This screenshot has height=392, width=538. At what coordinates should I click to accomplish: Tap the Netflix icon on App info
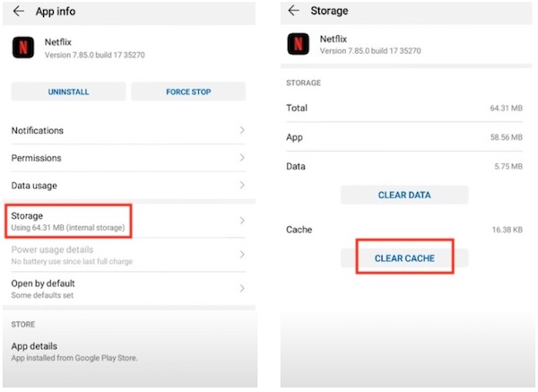pyautogui.click(x=23, y=48)
